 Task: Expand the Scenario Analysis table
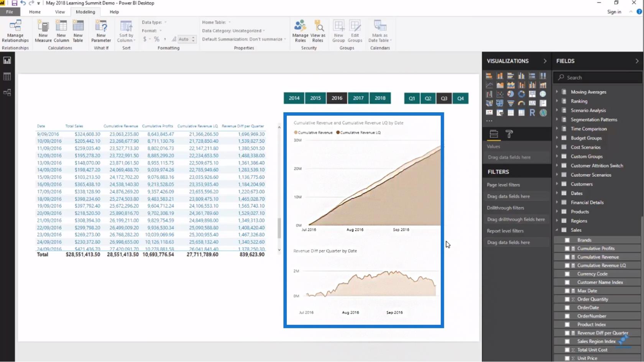(x=557, y=110)
